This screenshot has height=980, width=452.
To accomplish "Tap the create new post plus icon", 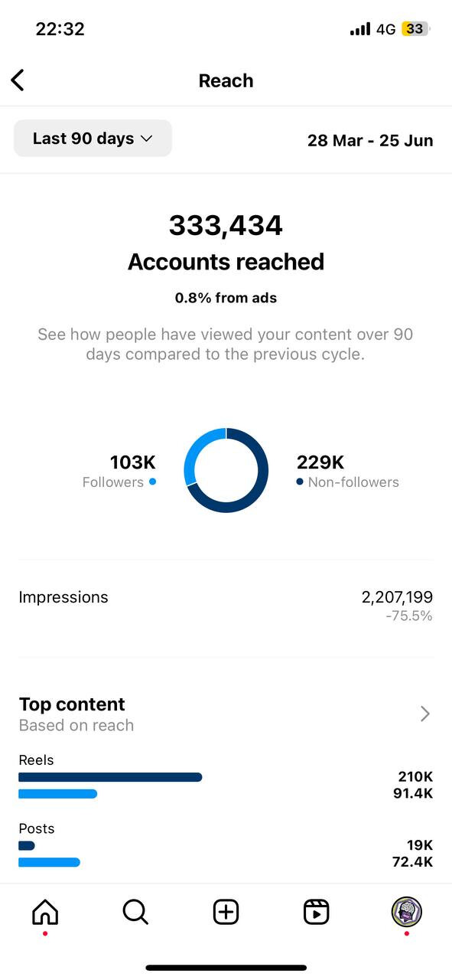I will 226,912.
